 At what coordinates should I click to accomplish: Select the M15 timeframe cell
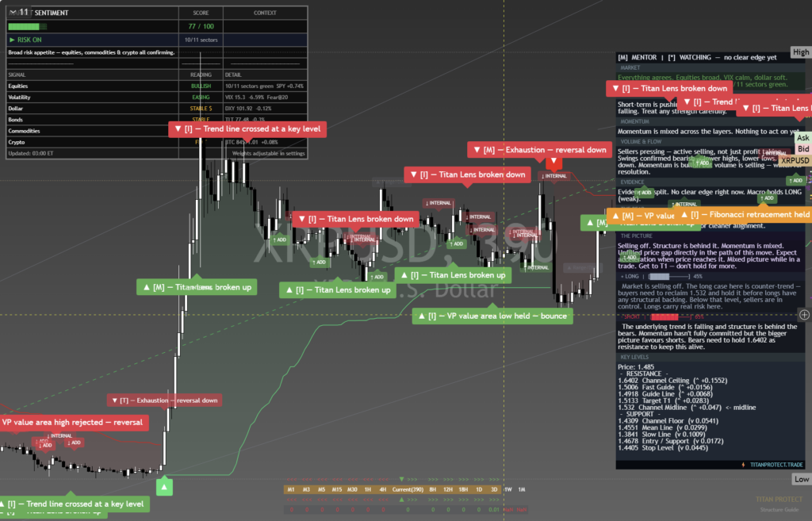pos(336,489)
